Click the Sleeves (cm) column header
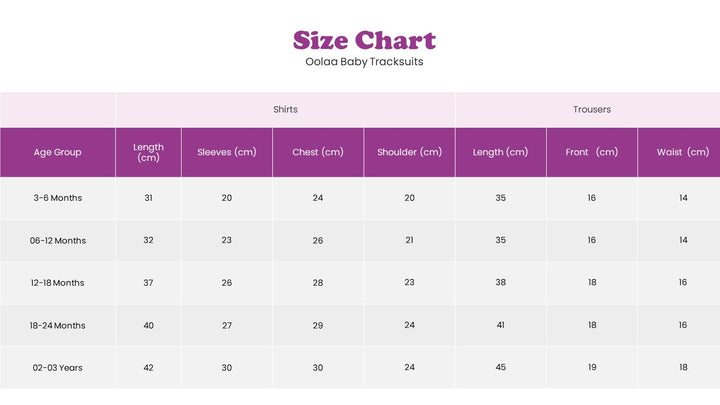 tap(227, 152)
